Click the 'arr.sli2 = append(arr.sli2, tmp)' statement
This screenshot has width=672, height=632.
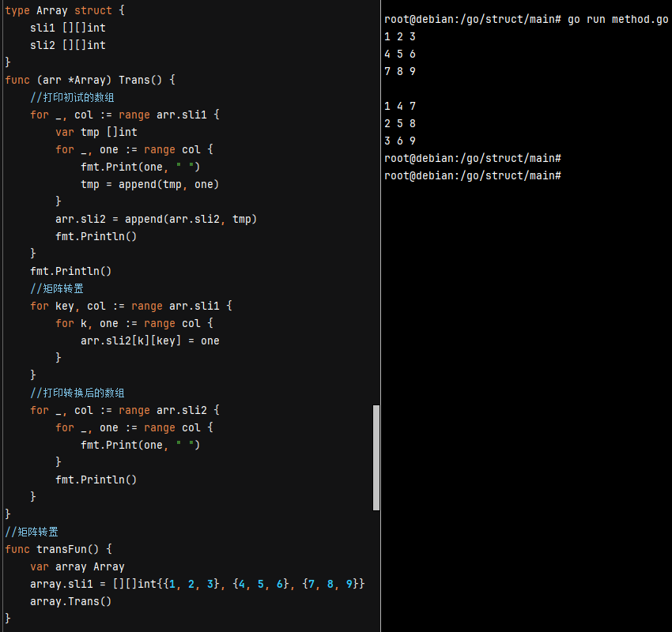156,219
